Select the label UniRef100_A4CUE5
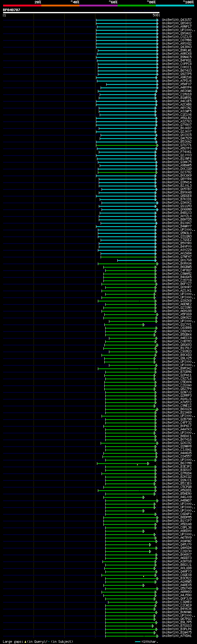 [x=177, y=101]
